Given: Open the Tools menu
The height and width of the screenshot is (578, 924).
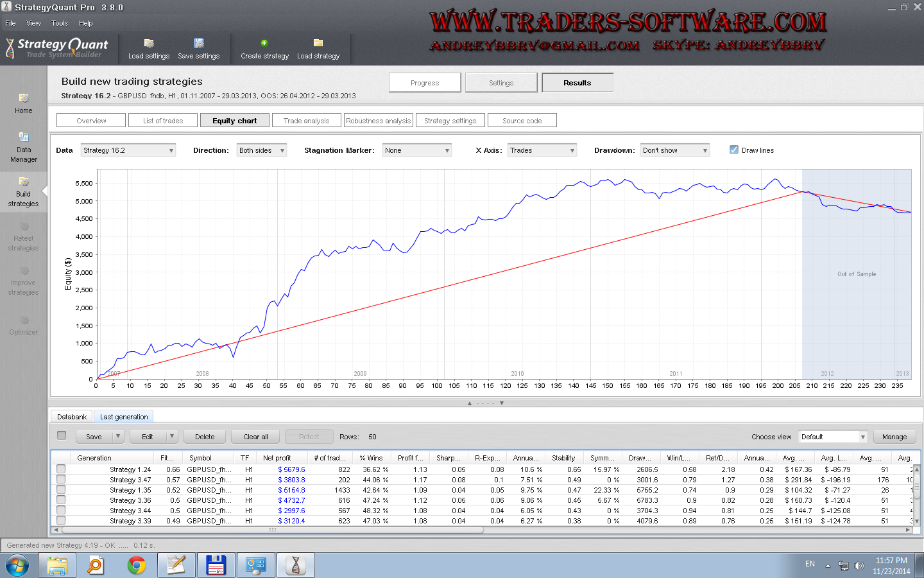Looking at the screenshot, I should [60, 23].
